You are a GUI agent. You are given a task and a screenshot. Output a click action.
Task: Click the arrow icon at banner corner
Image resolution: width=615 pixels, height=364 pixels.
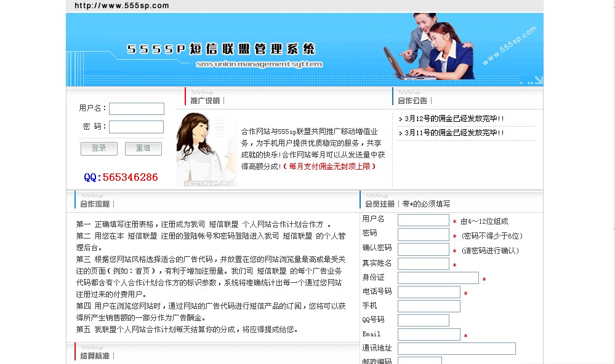coord(539,80)
